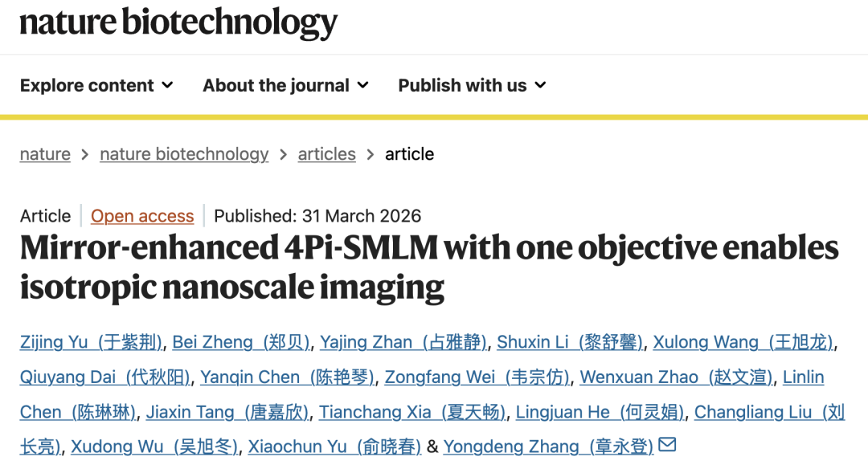Navigate to the articles breadcrumb
Image resolution: width=868 pixels, height=473 pixels.
point(326,154)
